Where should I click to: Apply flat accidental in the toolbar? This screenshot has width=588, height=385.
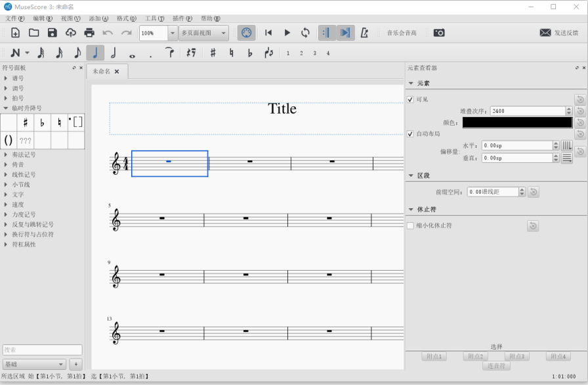(250, 53)
